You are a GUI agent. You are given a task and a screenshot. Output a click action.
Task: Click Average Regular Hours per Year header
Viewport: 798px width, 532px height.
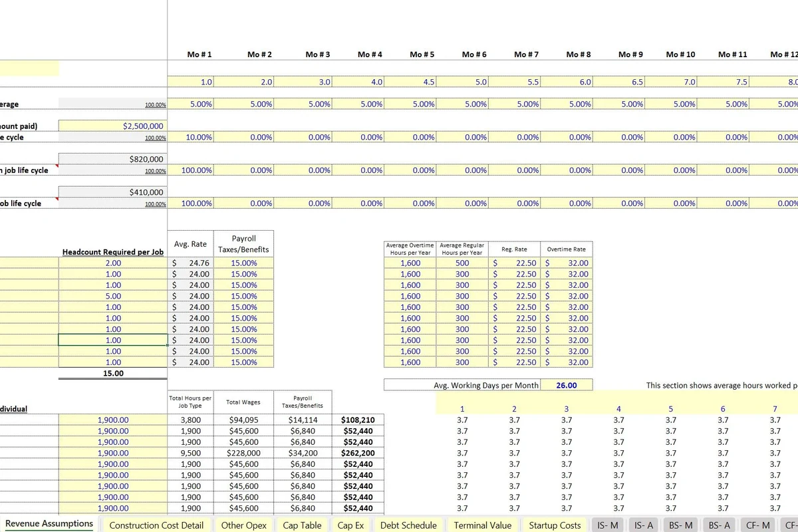pyautogui.click(x=462, y=249)
